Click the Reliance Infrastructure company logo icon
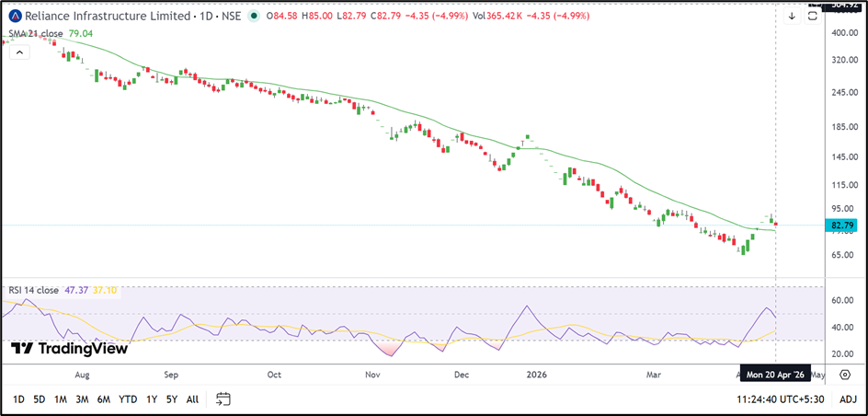Image resolution: width=868 pixels, height=416 pixels. pos(16,16)
